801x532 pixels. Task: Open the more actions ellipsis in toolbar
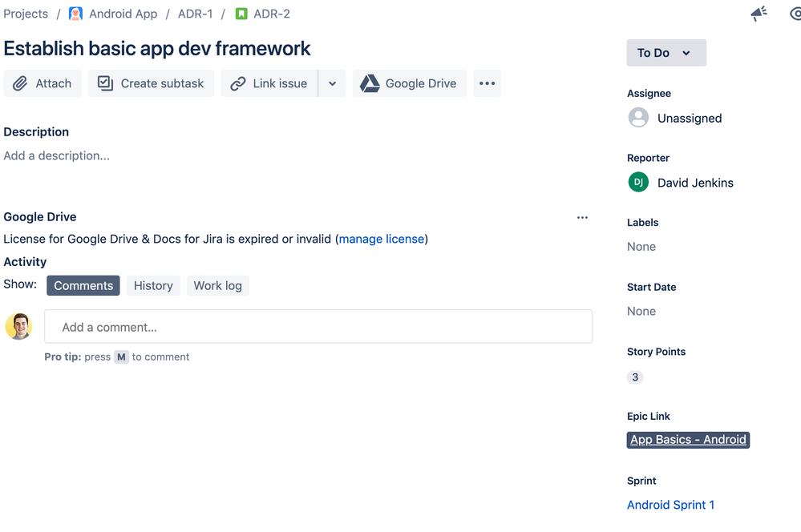pos(487,83)
